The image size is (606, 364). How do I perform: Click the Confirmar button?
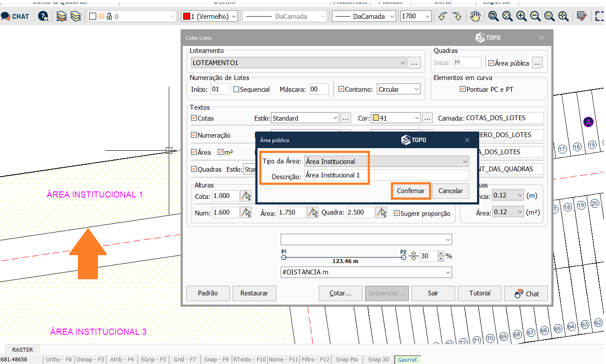tap(411, 191)
